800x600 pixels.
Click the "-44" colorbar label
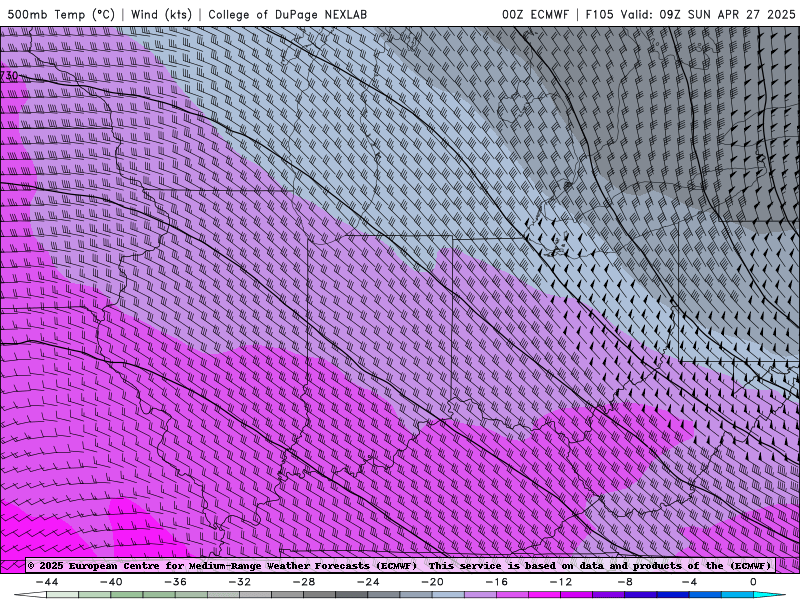[47, 582]
